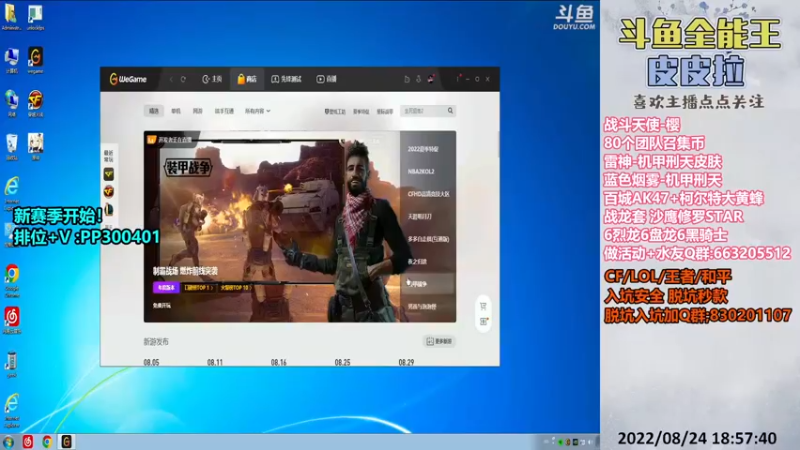The height and width of the screenshot is (450, 800).
Task: Open WeGame menu icon with red dot
Action: 458,79
